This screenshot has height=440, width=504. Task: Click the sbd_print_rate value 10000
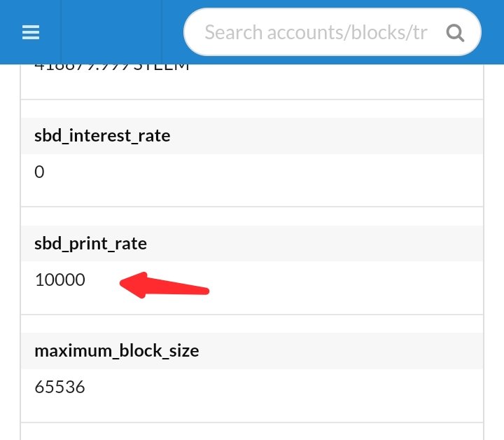click(59, 280)
